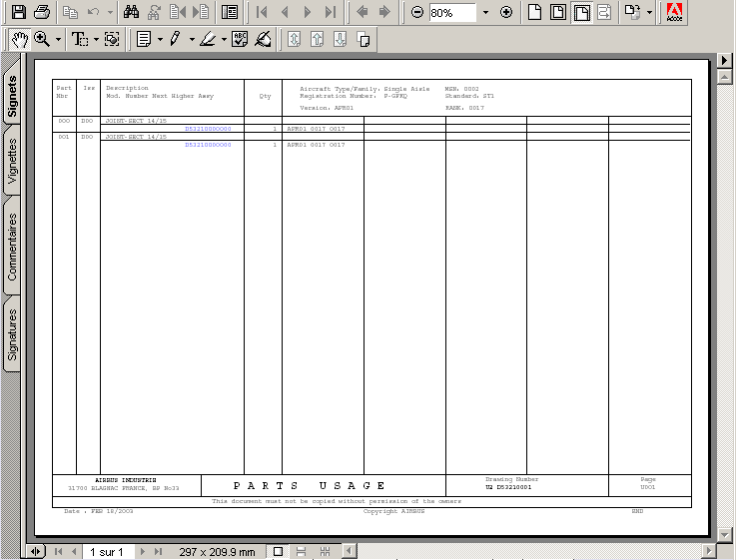736x560 pixels.
Task: Open the Commentaires tab
Action: 12,248
